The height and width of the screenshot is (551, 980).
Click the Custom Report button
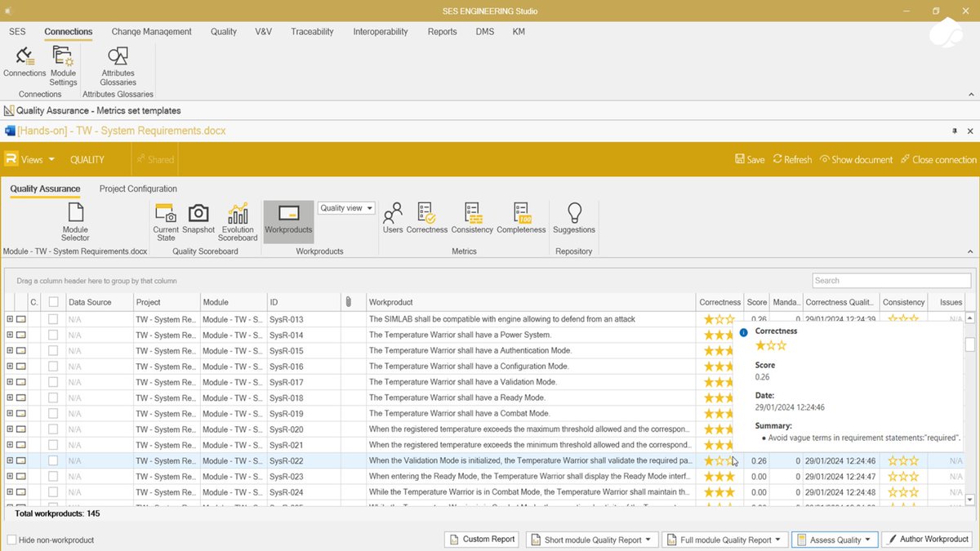click(x=481, y=540)
